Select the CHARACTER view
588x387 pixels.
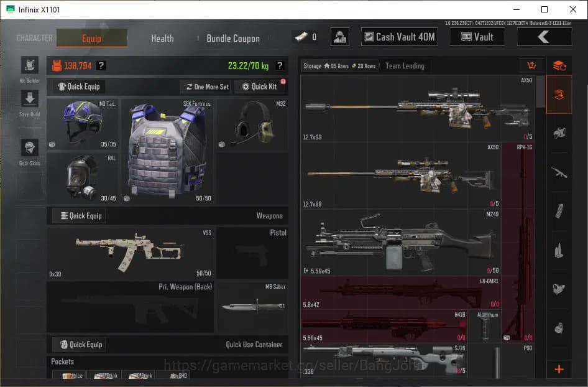tap(34, 38)
